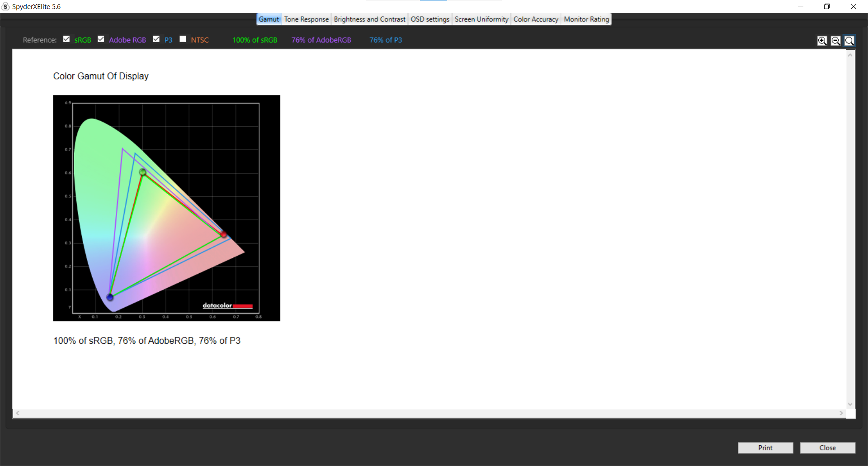Disable the P3 reference checkbox
The image size is (868, 466).
156,39
